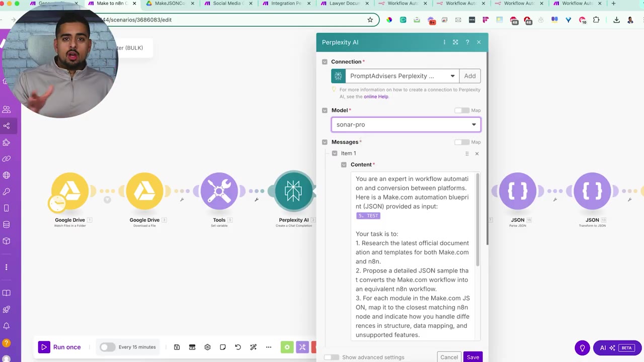Open Resource hub book icon in sidebar
Image resolution: width=644 pixels, height=362 pixels.
pyautogui.click(x=7, y=293)
